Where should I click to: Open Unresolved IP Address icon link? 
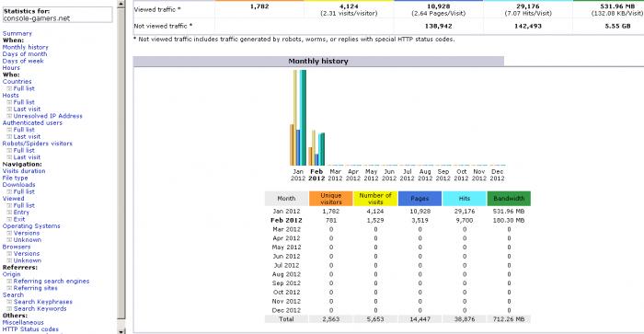tap(9, 116)
